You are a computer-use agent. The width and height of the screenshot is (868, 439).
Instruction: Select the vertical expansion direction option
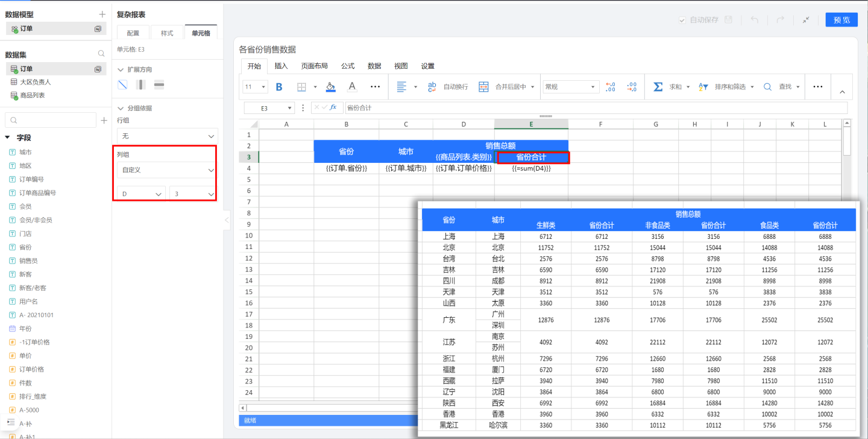pyautogui.click(x=140, y=84)
